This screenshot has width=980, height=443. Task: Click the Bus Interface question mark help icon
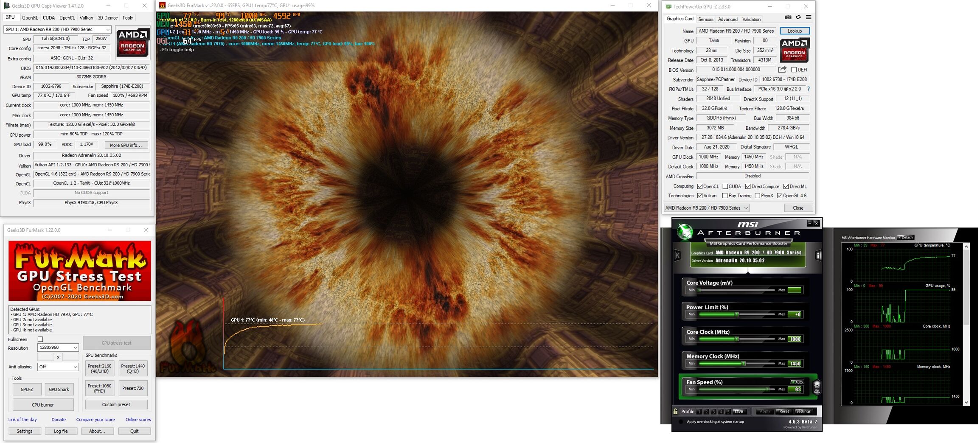click(x=808, y=89)
